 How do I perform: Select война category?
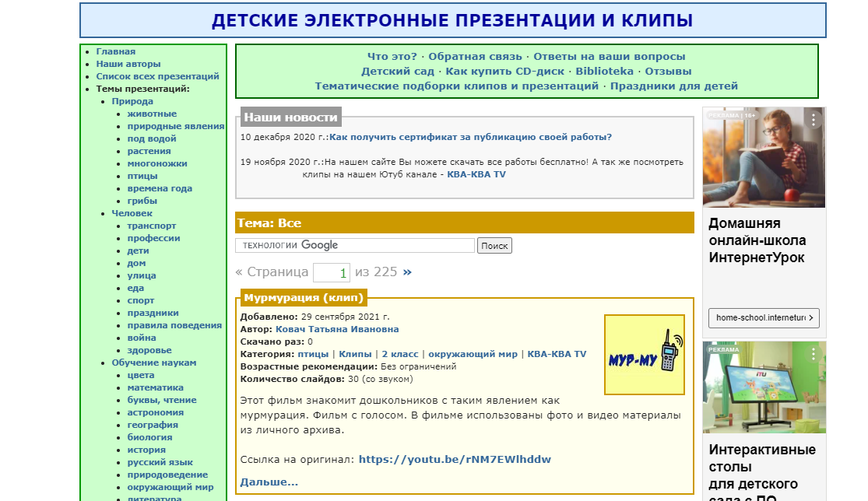142,338
